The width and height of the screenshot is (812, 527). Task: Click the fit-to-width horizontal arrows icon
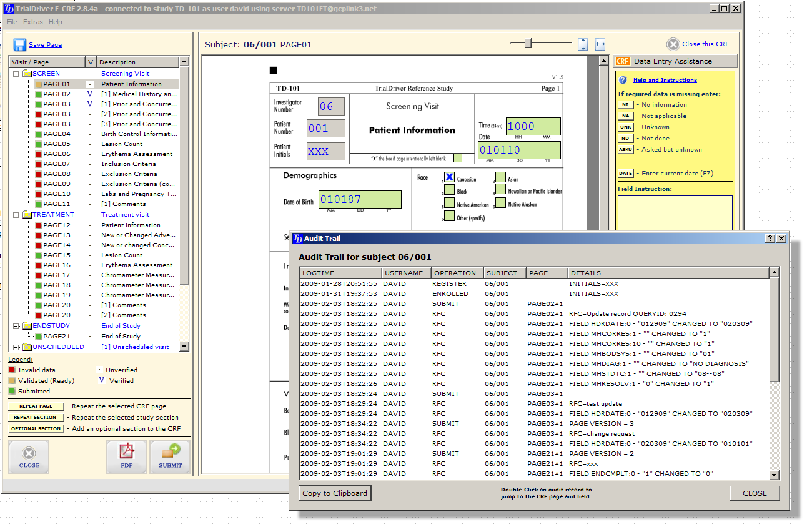coord(600,44)
